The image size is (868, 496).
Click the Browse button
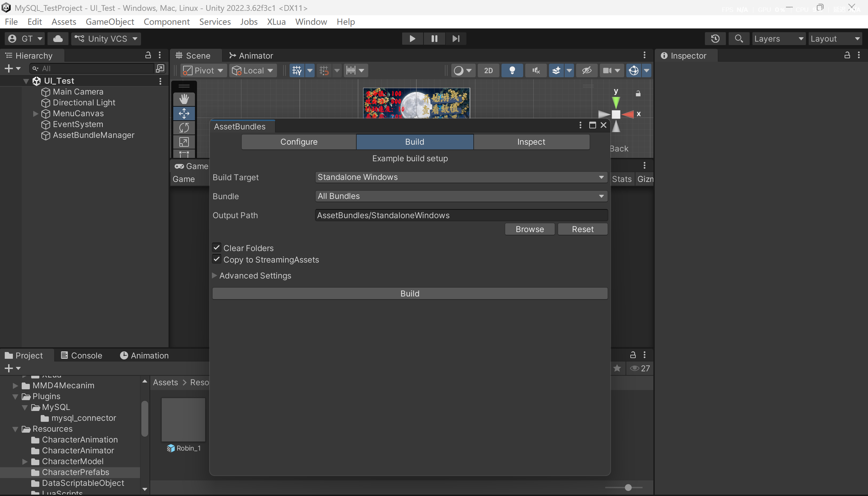(x=530, y=229)
